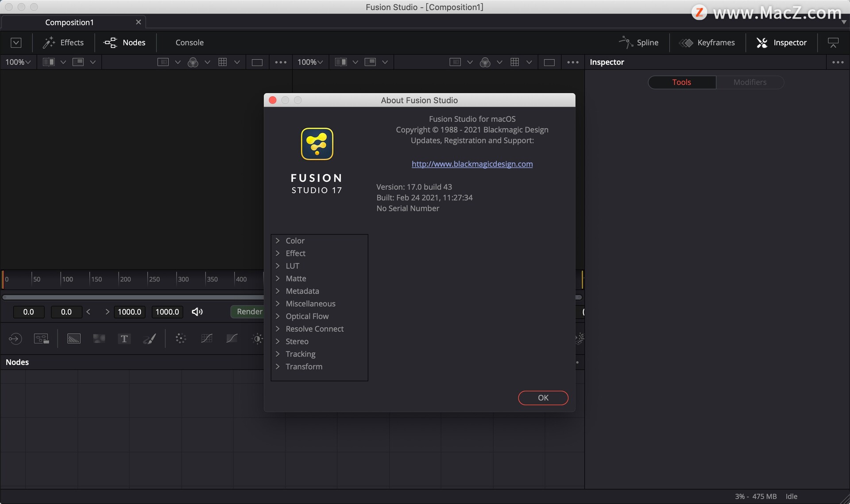The height and width of the screenshot is (504, 850).
Task: Expand the Metadata category
Action: point(278,291)
